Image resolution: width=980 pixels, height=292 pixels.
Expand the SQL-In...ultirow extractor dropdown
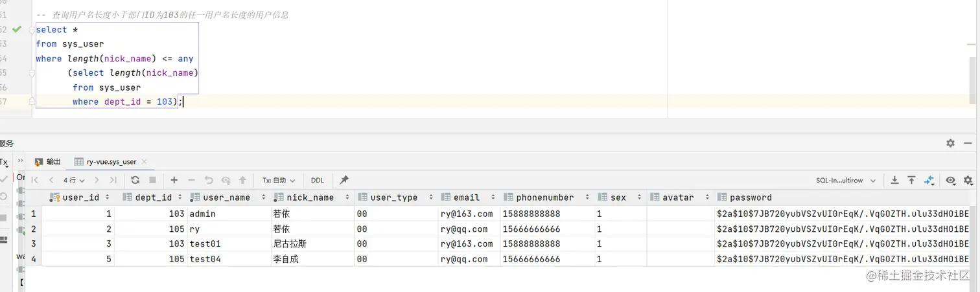(x=846, y=180)
